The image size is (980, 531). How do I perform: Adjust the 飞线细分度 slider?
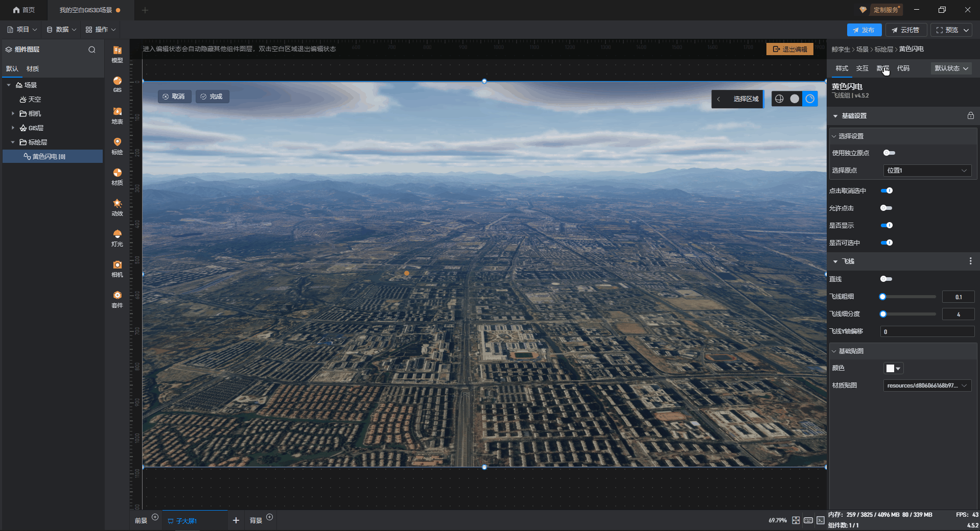(x=908, y=314)
